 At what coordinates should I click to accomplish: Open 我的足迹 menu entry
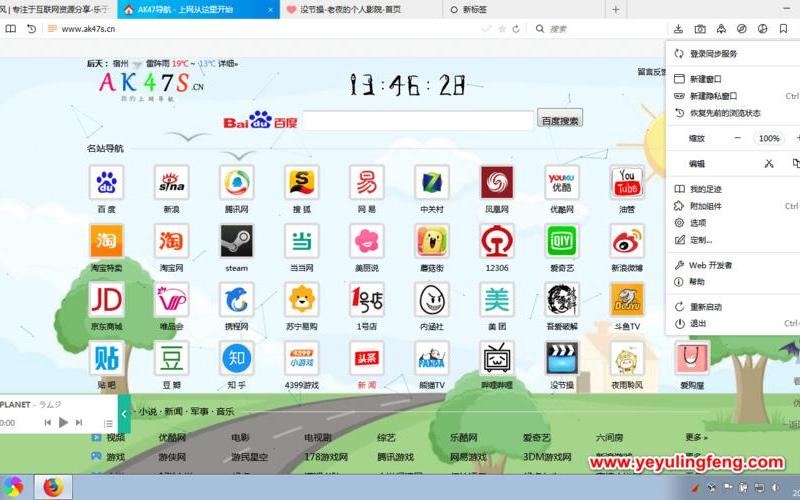[733, 189]
